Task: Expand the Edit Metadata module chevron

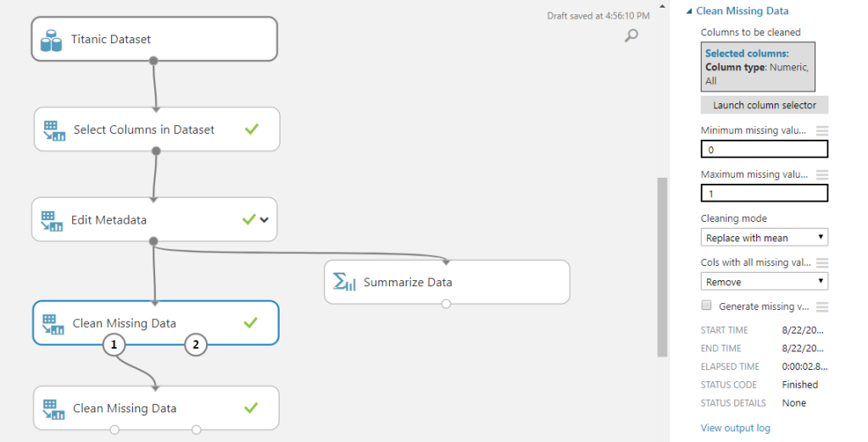Action: click(x=264, y=220)
